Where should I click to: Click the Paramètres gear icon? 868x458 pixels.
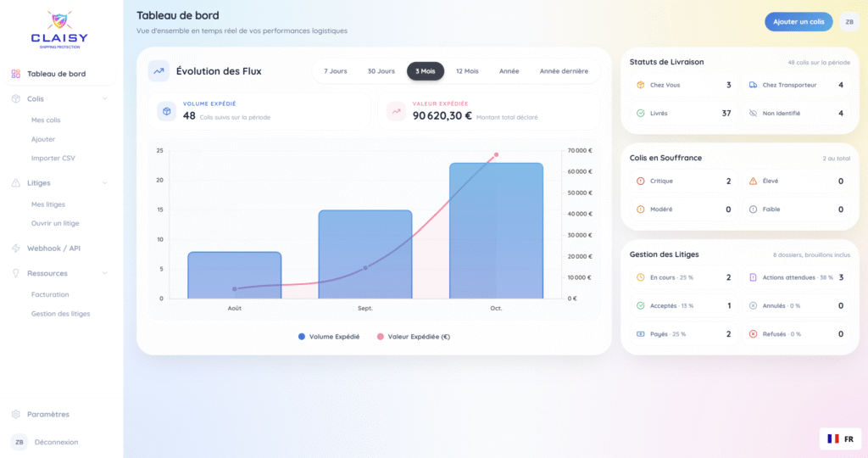[16, 414]
